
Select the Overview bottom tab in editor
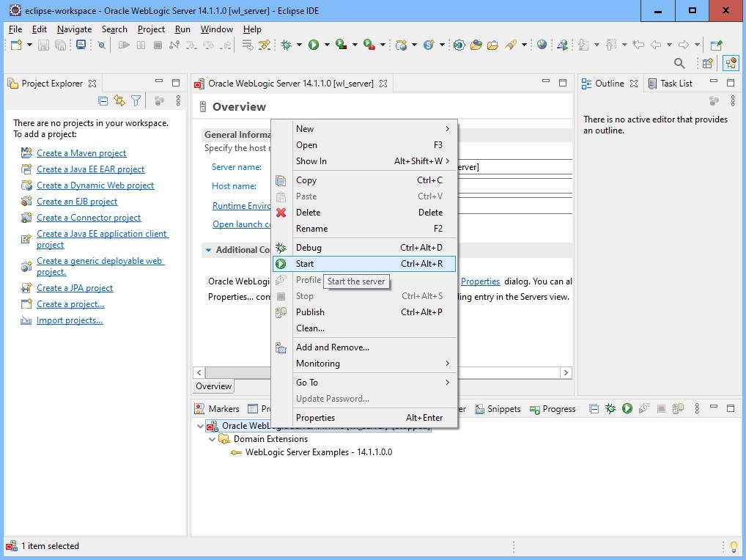(x=214, y=386)
